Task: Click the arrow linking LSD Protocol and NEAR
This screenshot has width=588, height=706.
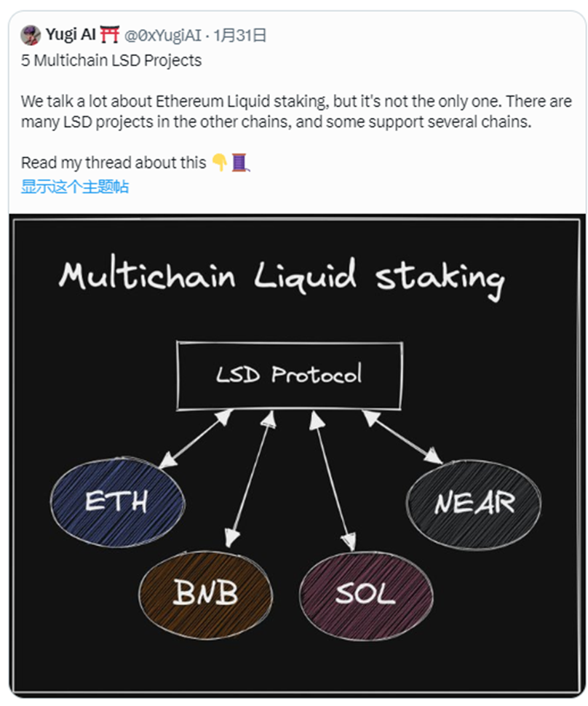Action: 402,437
